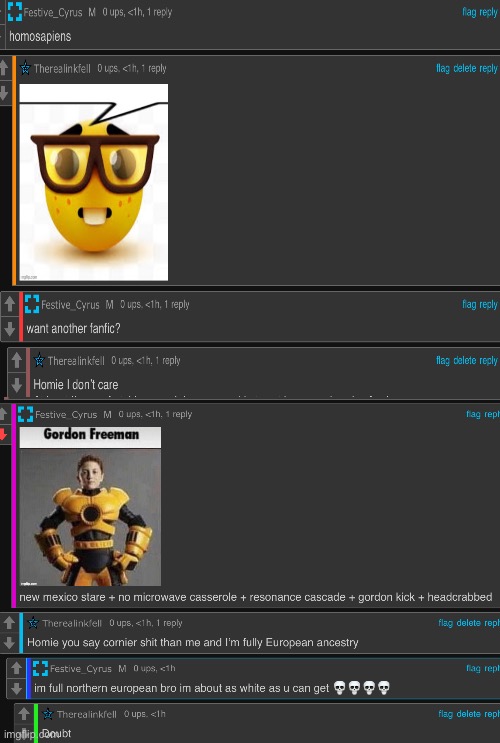Image resolution: width=500 pixels, height=743 pixels.
Task: Open the Therealinkfell profile on the "fully European ancestry" comment
Action: 72,623
